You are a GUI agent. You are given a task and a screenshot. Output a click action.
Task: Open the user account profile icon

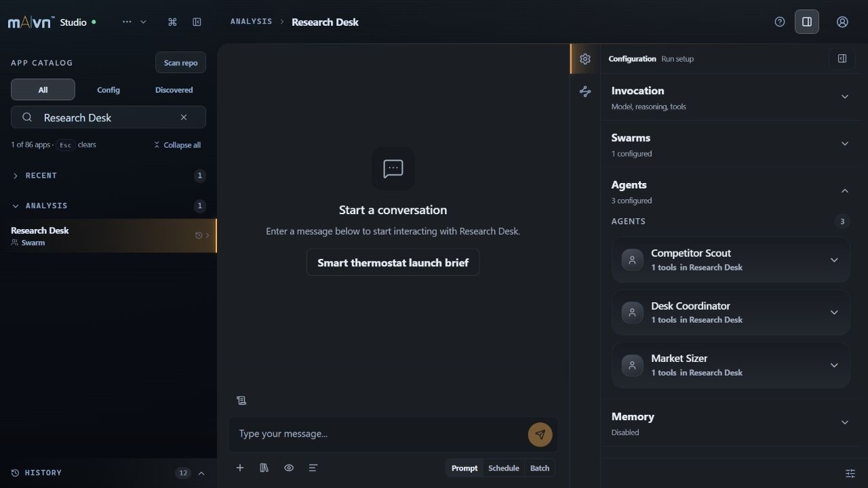point(842,22)
